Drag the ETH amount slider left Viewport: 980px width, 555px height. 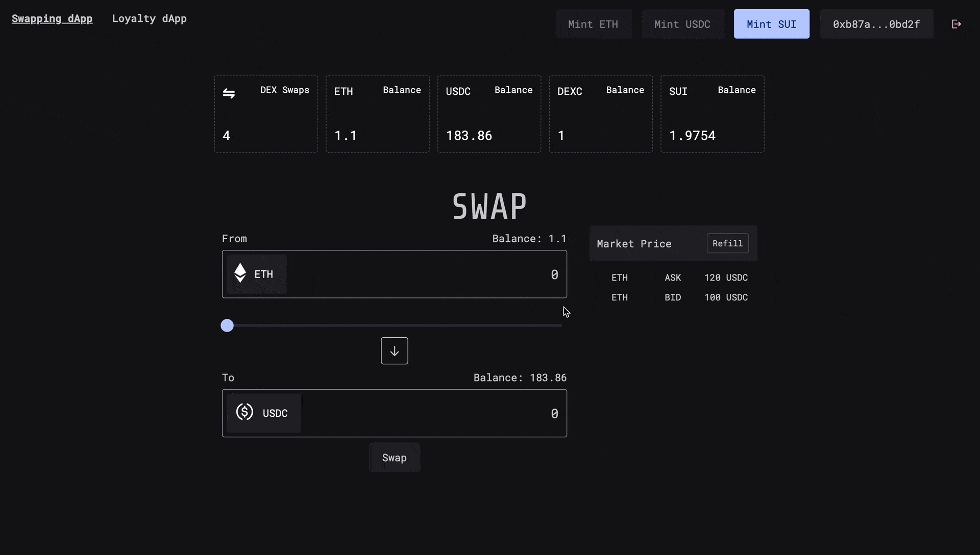tap(228, 325)
